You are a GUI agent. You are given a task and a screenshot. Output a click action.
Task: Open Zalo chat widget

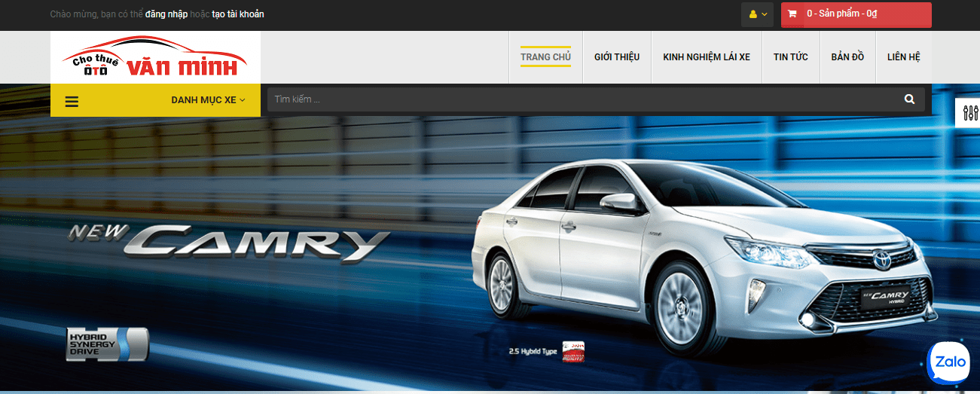949,362
